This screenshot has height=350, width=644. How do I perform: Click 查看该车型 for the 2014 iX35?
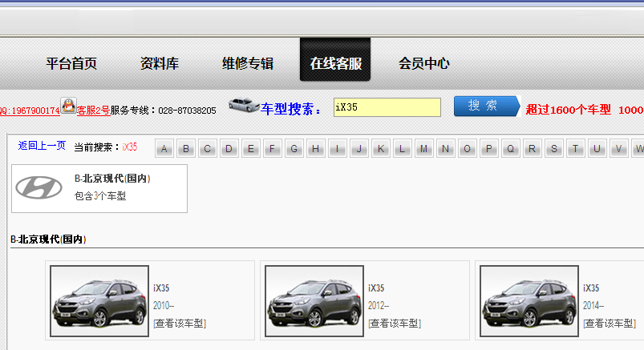[x=610, y=324]
